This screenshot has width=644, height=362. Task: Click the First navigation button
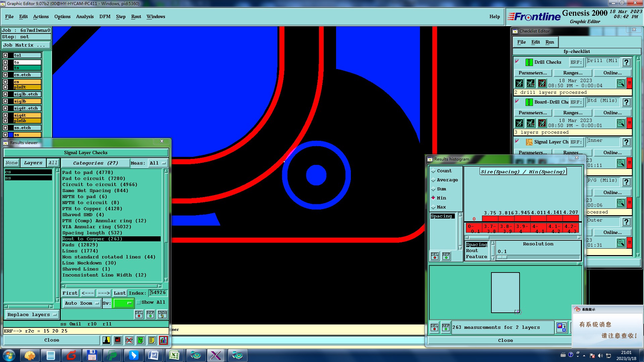pyautogui.click(x=70, y=293)
